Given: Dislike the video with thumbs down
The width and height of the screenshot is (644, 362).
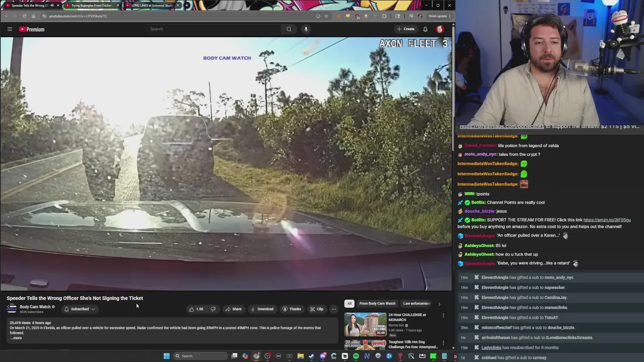Looking at the screenshot, I should click(x=213, y=309).
